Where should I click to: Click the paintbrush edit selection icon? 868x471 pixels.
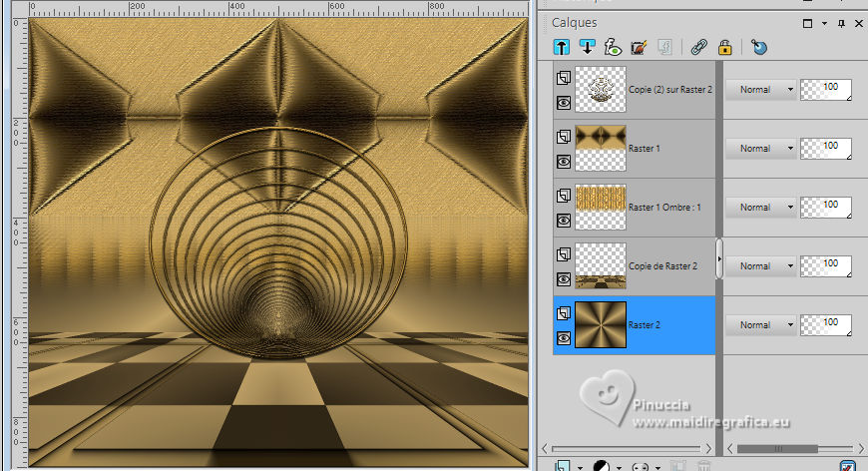click(x=640, y=46)
